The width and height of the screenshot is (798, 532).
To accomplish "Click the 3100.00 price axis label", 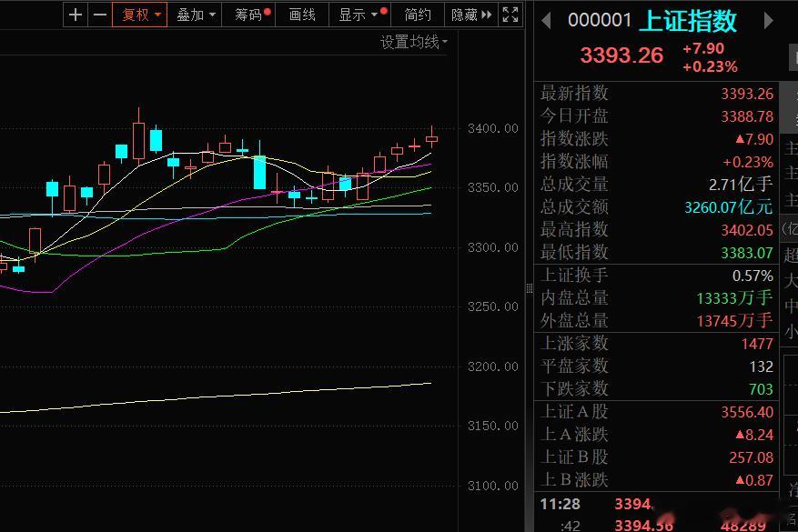I will coord(492,486).
